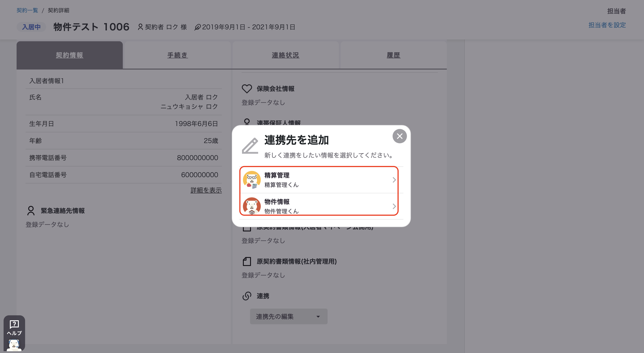The height and width of the screenshot is (353, 644).
Task: Click the 原契約書類情報(社内管理用) heading
Action: (297, 261)
